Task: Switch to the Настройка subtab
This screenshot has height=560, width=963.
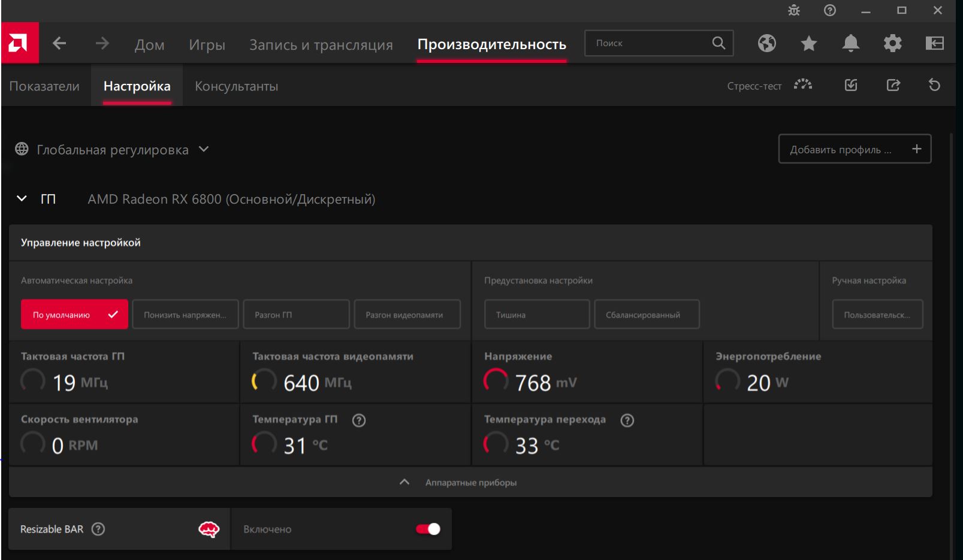Action: (x=137, y=86)
